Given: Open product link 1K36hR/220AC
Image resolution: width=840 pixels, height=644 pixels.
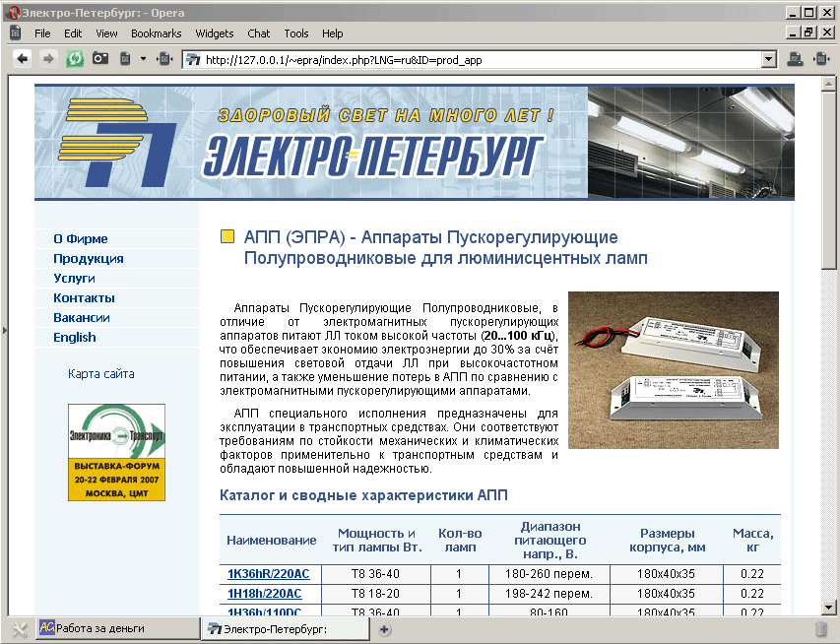Looking at the screenshot, I should click(269, 574).
